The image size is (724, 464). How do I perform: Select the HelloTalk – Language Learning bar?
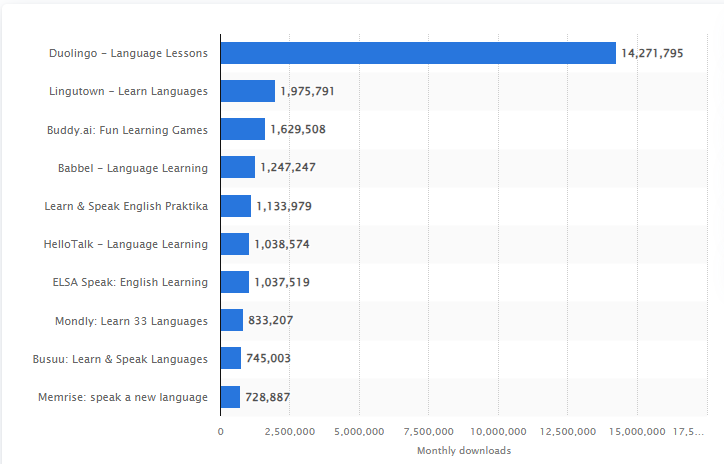[234, 244]
